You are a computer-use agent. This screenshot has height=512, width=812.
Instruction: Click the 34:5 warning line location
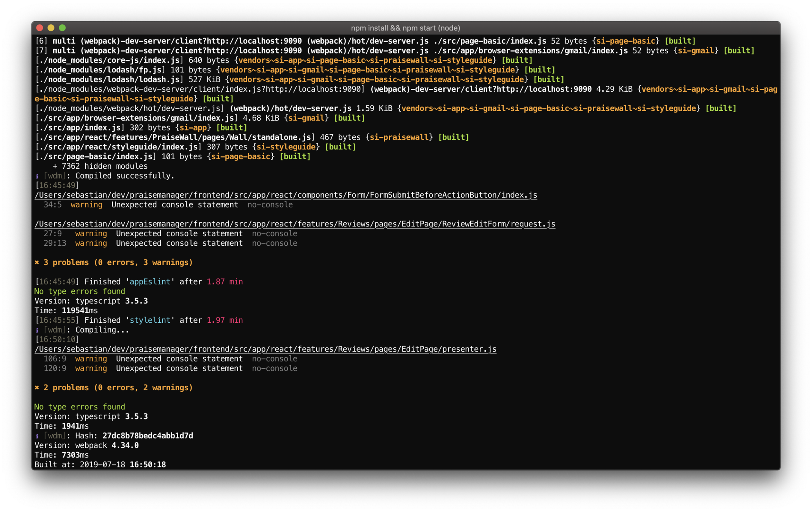[52, 205]
